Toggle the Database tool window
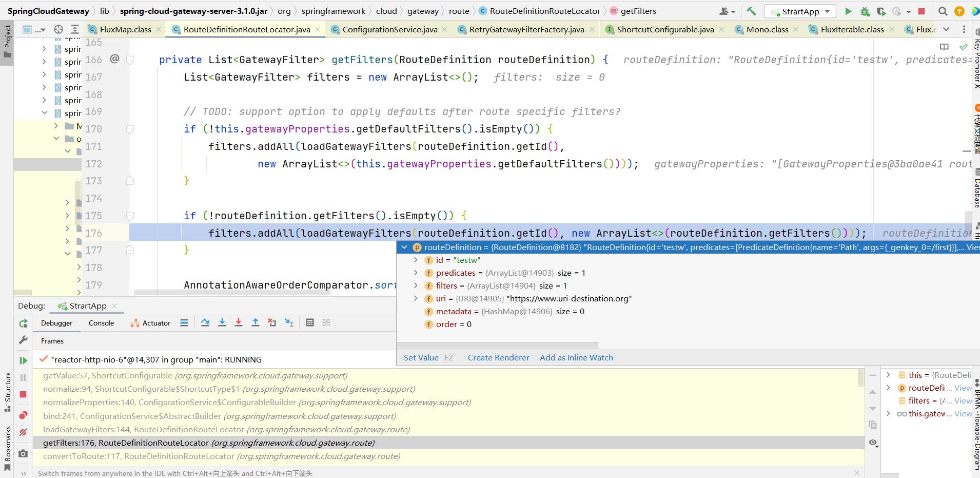Image resolution: width=980 pixels, height=478 pixels. (976, 188)
